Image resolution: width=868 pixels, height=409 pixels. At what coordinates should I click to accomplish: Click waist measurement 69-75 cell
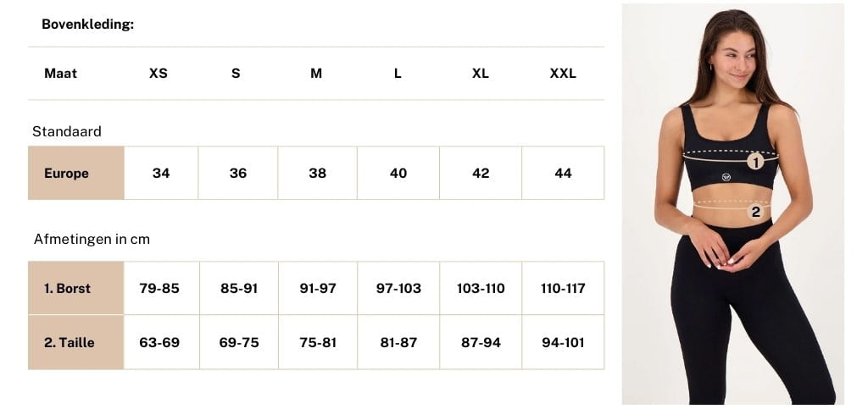(239, 343)
